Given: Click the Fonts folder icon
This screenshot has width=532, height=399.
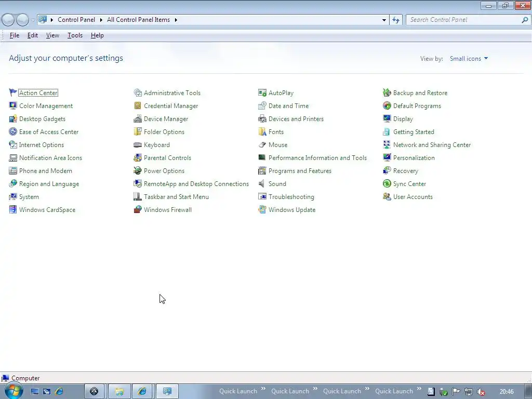Looking at the screenshot, I should click(x=262, y=131).
